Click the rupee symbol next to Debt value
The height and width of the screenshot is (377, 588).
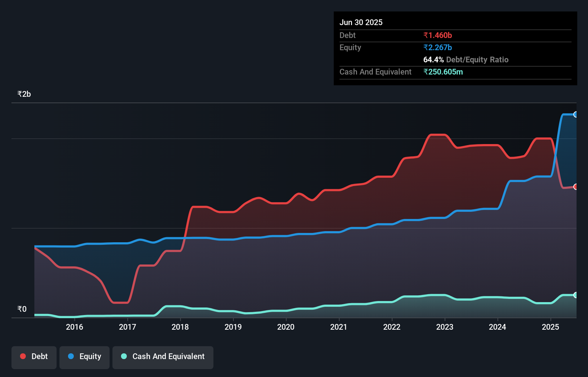426,35
